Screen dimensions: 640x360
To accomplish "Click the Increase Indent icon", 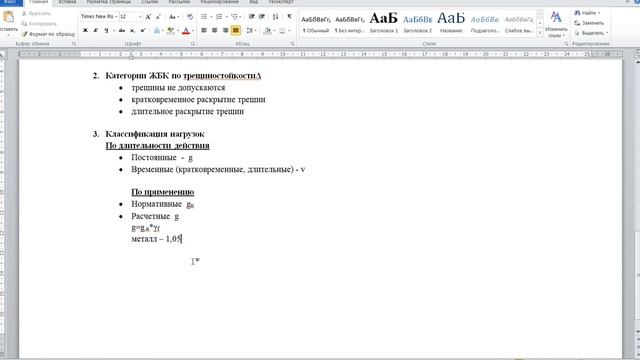I will click(262, 17).
